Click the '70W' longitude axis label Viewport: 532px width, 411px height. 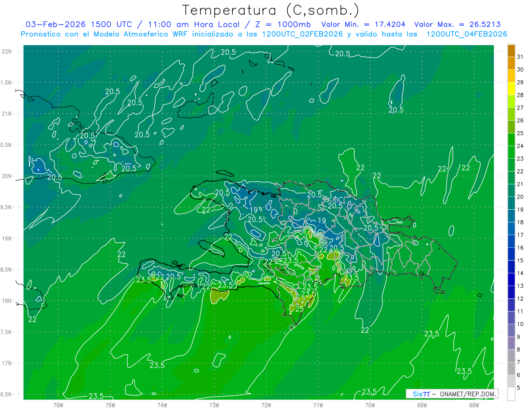370,405
